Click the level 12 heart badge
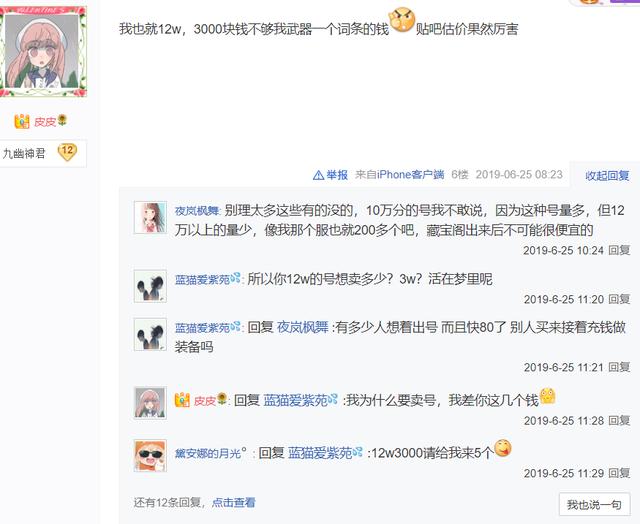Screen dimensions: 640x524 tap(67, 152)
